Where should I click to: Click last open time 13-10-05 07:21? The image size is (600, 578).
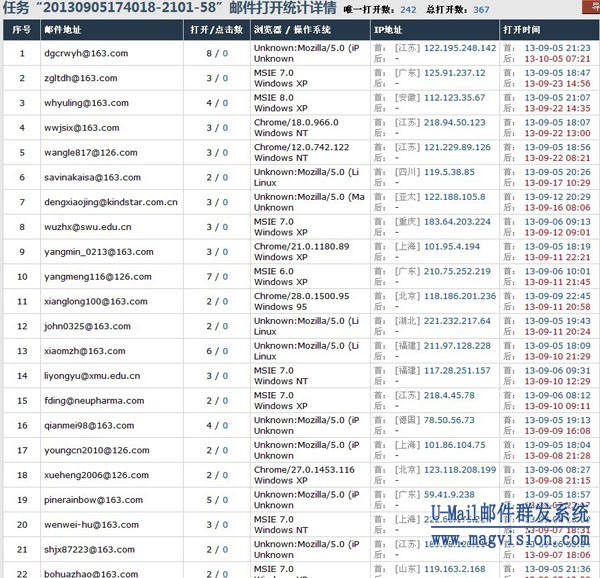click(557, 59)
